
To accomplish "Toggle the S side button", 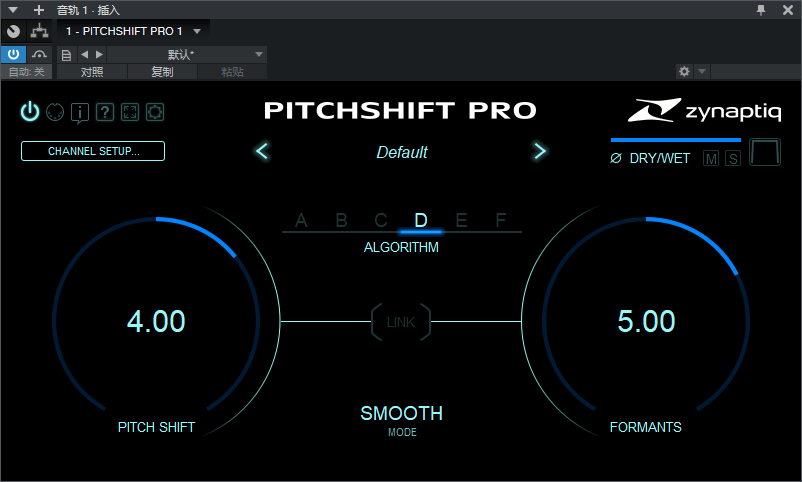I will (733, 159).
